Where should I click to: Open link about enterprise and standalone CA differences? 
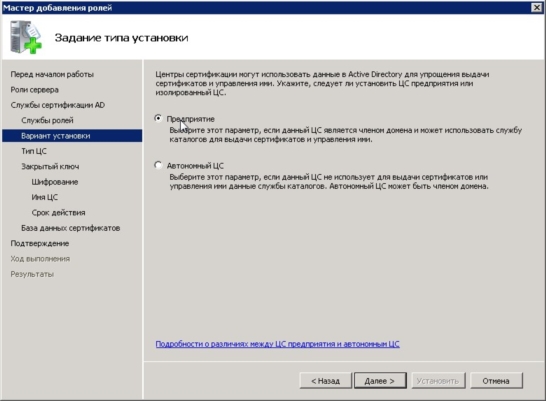[278, 344]
